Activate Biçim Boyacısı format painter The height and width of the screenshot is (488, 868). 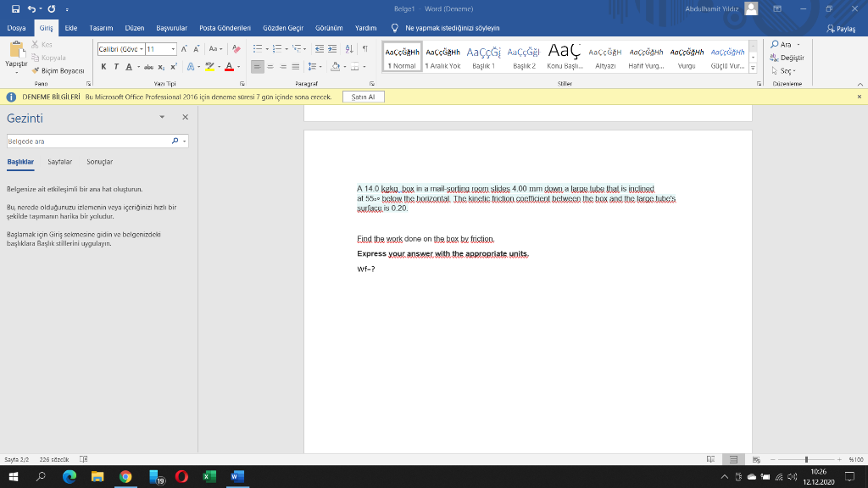click(x=58, y=71)
